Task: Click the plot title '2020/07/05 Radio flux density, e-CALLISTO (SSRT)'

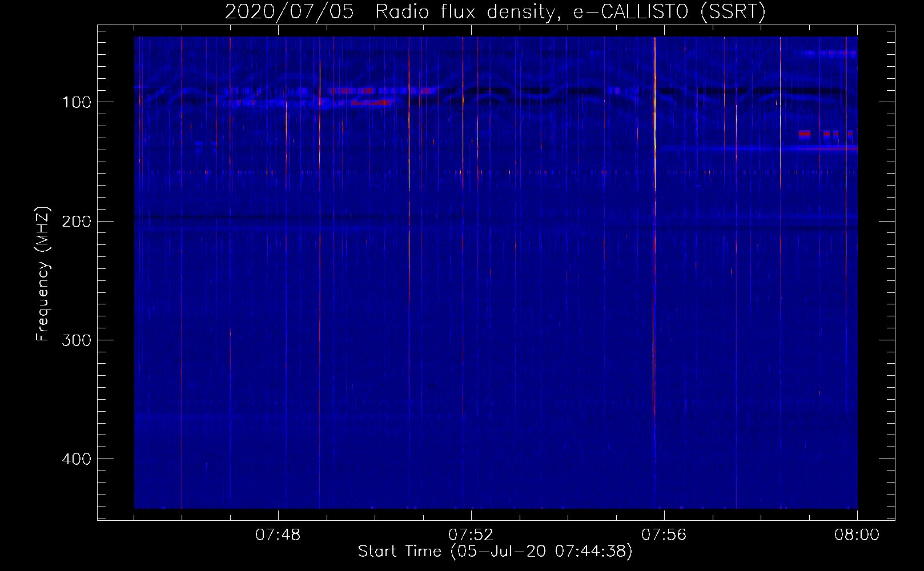Action: point(495,11)
